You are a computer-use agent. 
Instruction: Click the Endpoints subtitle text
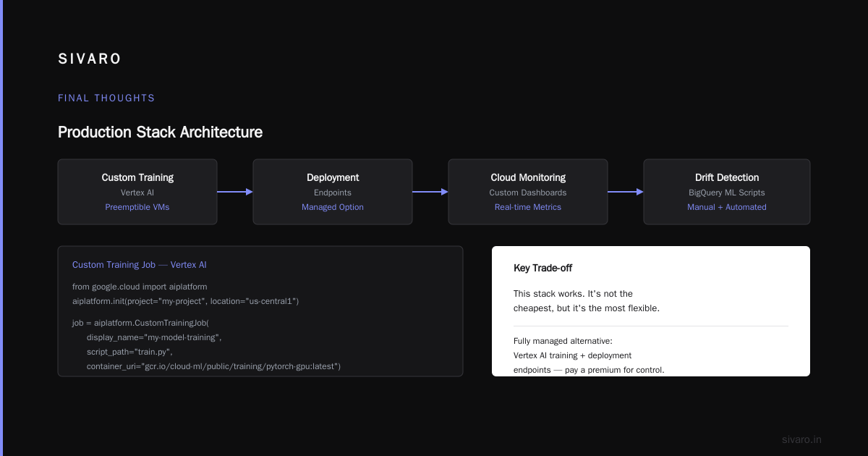333,193
